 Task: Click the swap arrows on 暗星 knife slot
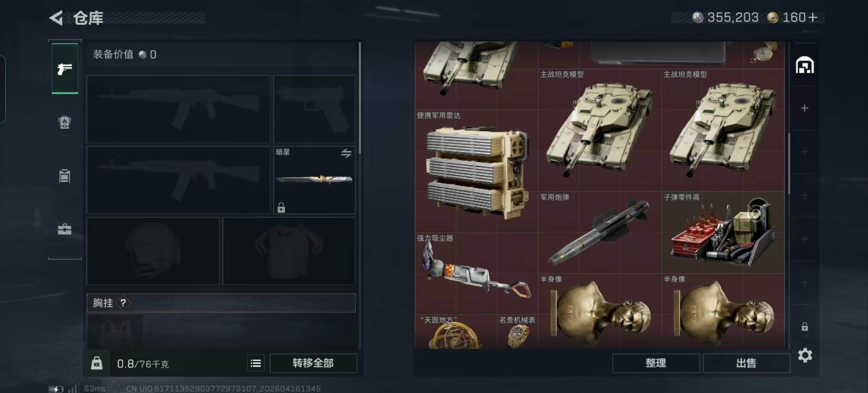point(346,153)
